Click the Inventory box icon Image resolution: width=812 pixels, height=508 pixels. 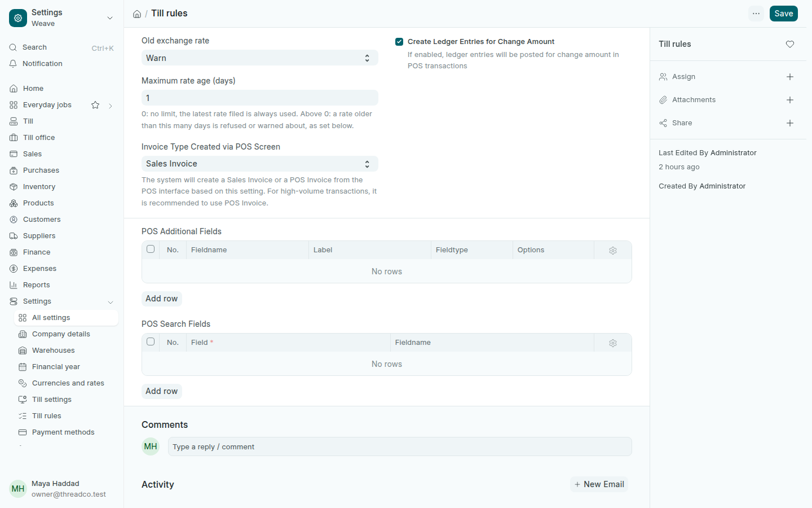click(x=14, y=187)
